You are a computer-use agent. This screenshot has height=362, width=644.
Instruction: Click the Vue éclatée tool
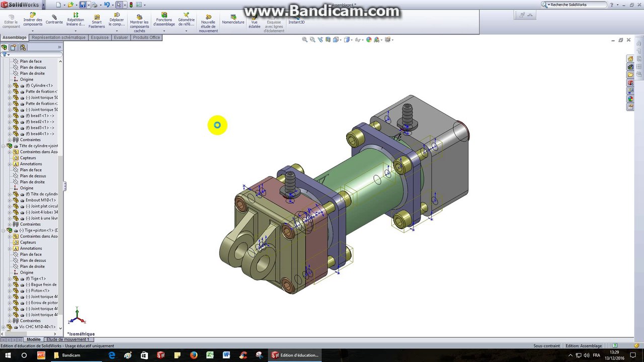tap(255, 21)
